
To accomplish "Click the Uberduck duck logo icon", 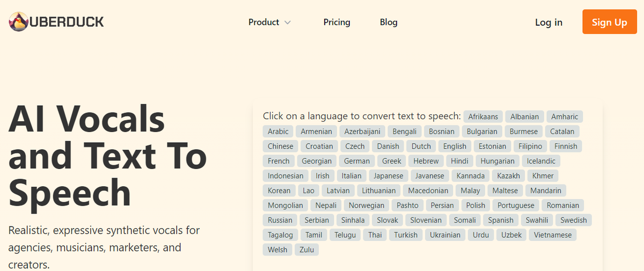I will coord(18,22).
